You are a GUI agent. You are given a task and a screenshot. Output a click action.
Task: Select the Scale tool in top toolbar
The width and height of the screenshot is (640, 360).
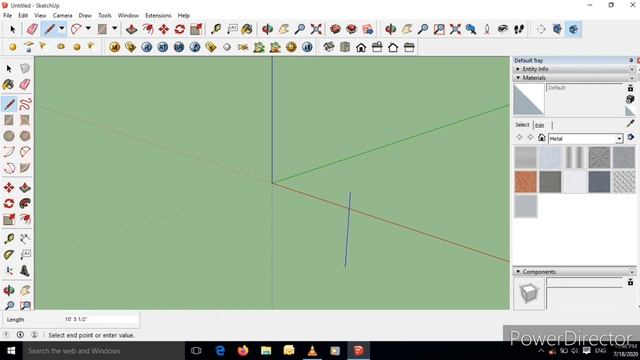coord(196,29)
